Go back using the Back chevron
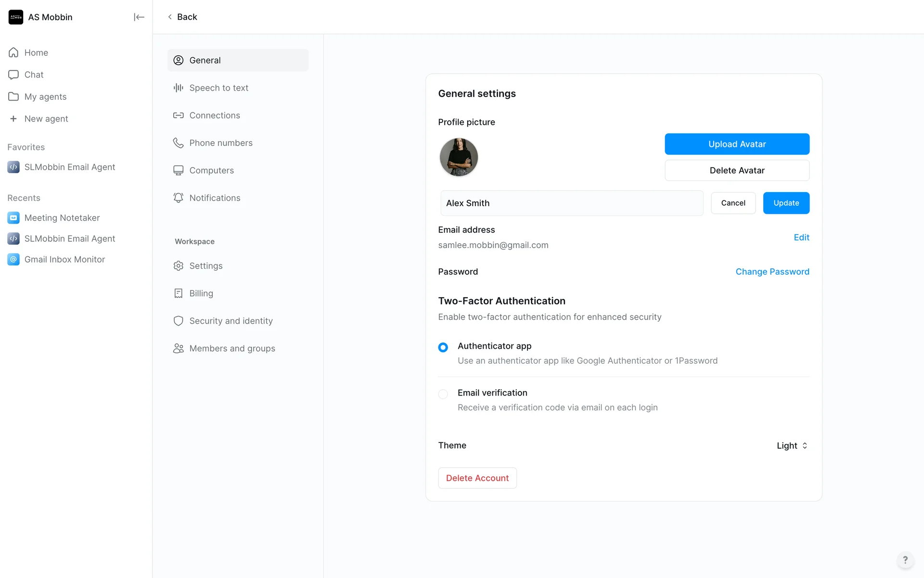 coord(170,17)
